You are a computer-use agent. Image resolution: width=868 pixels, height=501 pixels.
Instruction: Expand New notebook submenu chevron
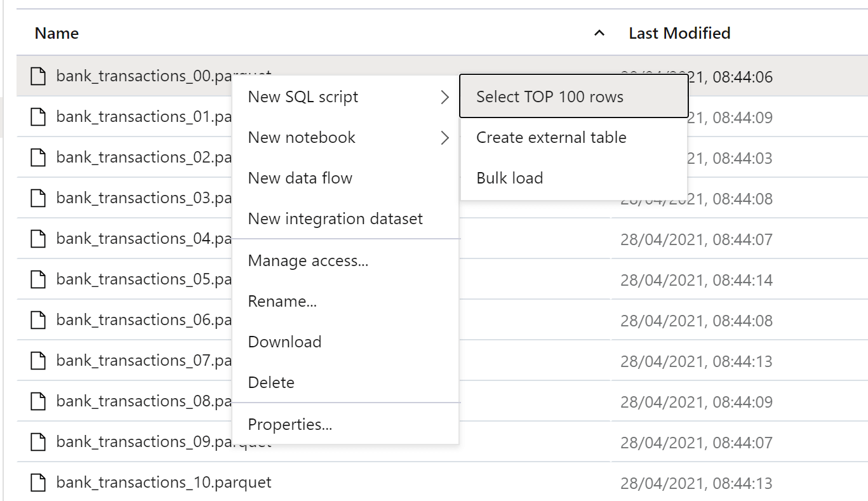(444, 138)
